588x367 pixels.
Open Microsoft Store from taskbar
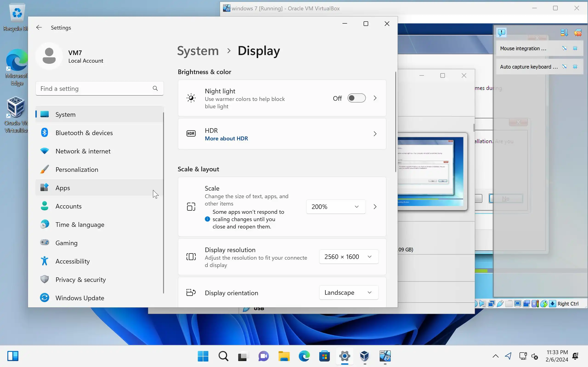pos(324,356)
